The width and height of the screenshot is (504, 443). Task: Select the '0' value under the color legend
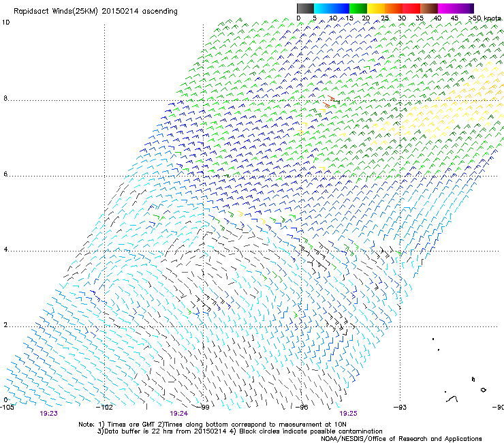[x=298, y=18]
